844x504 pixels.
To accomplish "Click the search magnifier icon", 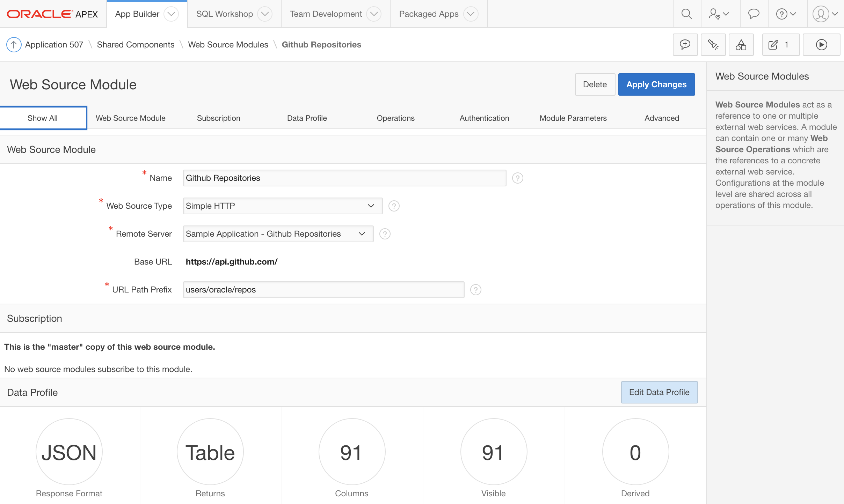I will click(686, 14).
